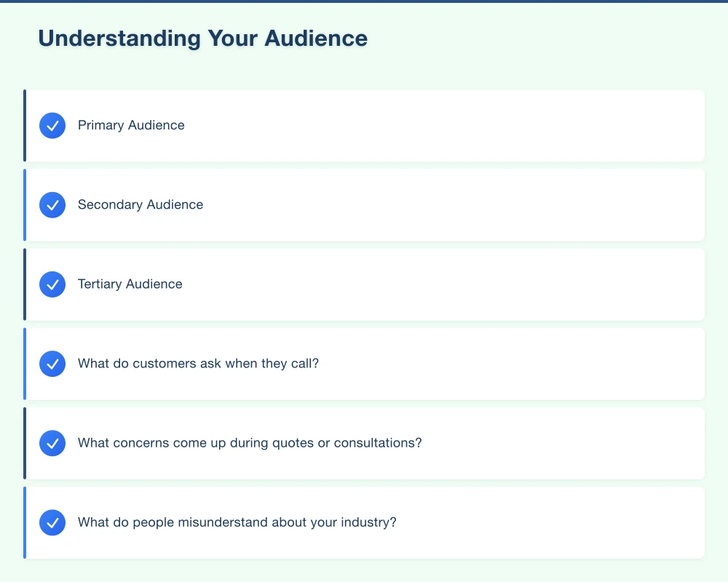
Task: Open the Tertiary Audience card
Action: (364, 284)
